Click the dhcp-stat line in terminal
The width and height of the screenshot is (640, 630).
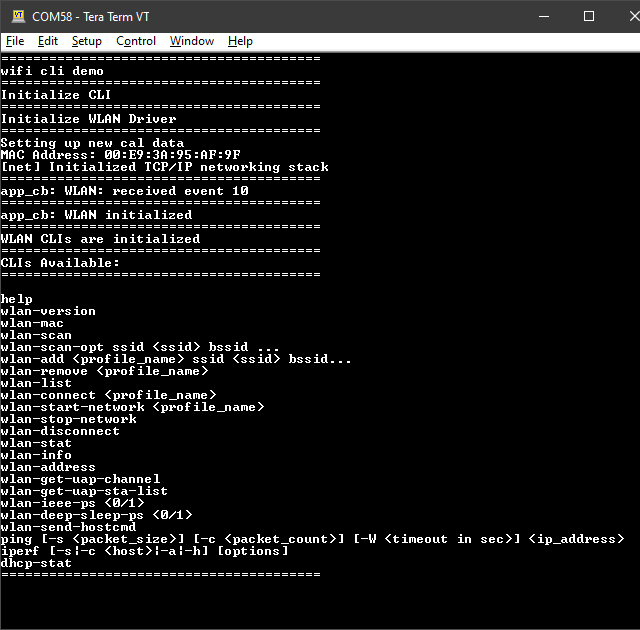(x=36, y=563)
